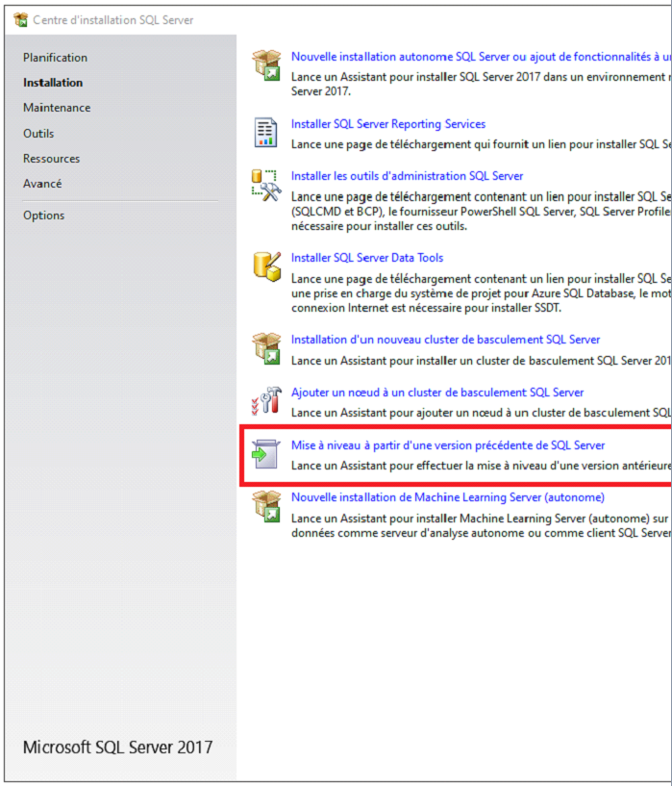Select the Installation section
Screen dimensions: 672x786
[53, 83]
